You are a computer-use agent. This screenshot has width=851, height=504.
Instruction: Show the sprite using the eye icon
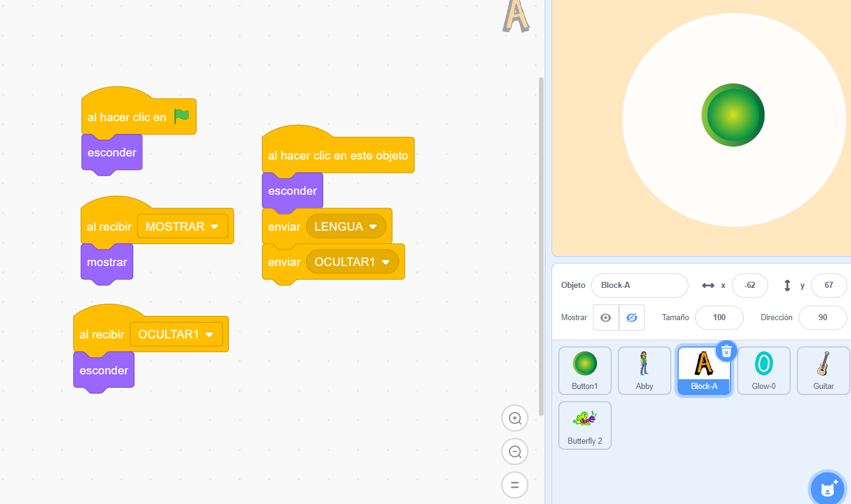click(606, 318)
